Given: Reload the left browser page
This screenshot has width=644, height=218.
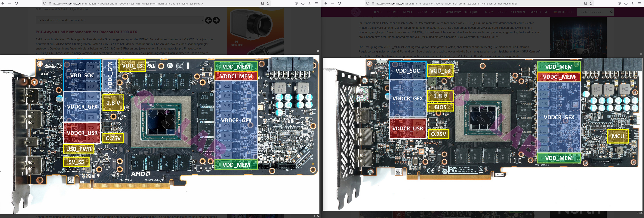Looking at the screenshot, I should [16, 4].
